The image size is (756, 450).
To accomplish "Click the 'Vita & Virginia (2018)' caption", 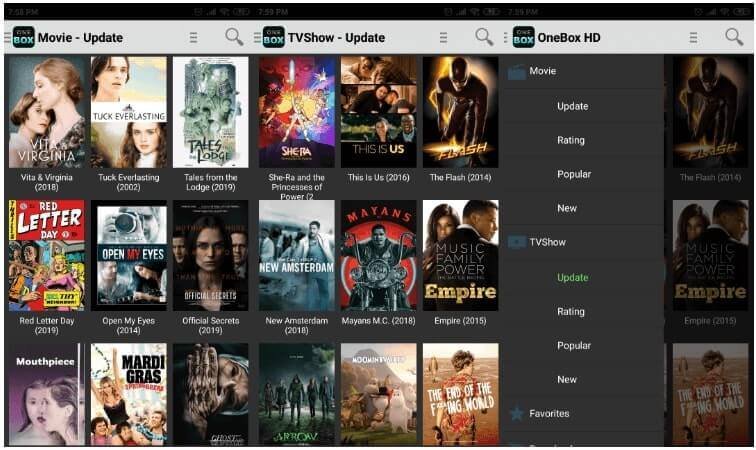I will point(47,182).
